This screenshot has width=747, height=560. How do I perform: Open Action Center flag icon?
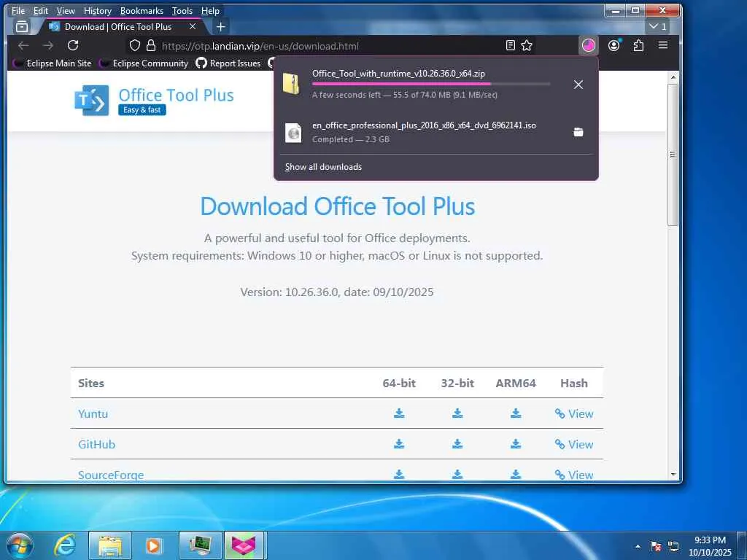click(x=656, y=547)
